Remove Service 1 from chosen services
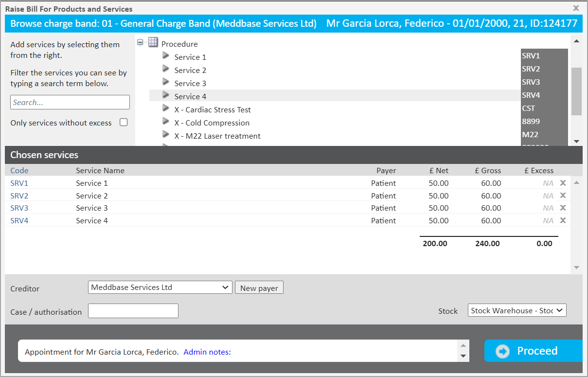588x377 pixels. coord(563,183)
